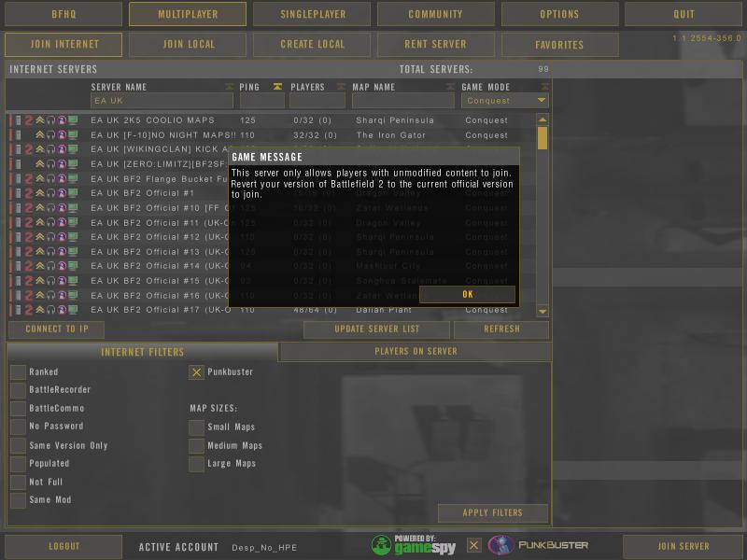Focus the Server Name filter field
Viewport: 747px width, 560px height.
pyautogui.click(x=162, y=101)
